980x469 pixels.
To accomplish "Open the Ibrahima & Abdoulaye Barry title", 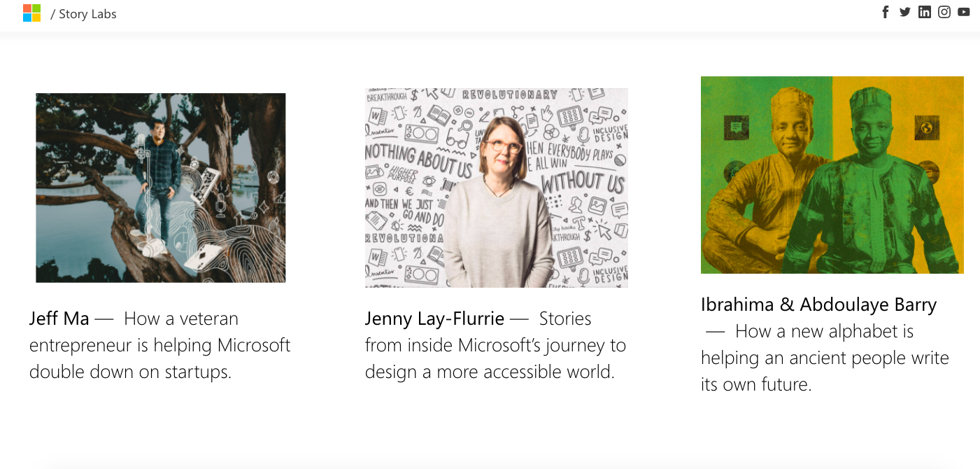I will point(818,305).
